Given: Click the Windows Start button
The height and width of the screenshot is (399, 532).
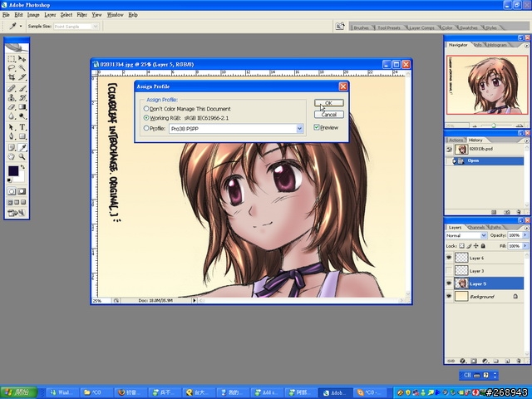Looking at the screenshot, I should tap(18, 392).
